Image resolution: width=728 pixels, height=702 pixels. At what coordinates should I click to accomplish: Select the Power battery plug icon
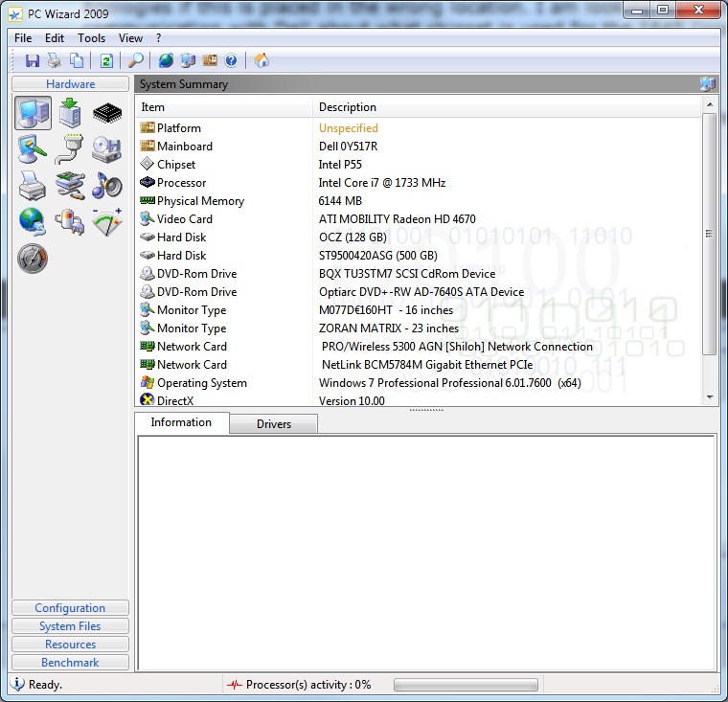[x=70, y=221]
